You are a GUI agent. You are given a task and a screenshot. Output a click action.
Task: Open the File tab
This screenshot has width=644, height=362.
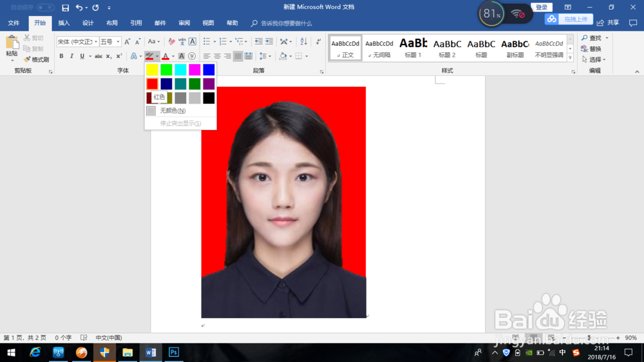click(x=14, y=23)
